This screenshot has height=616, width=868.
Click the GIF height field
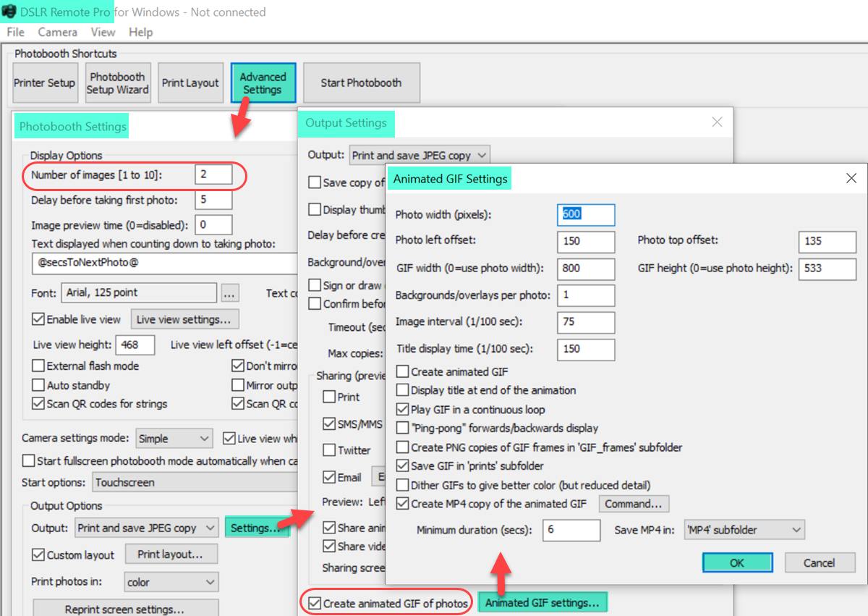[827, 268]
